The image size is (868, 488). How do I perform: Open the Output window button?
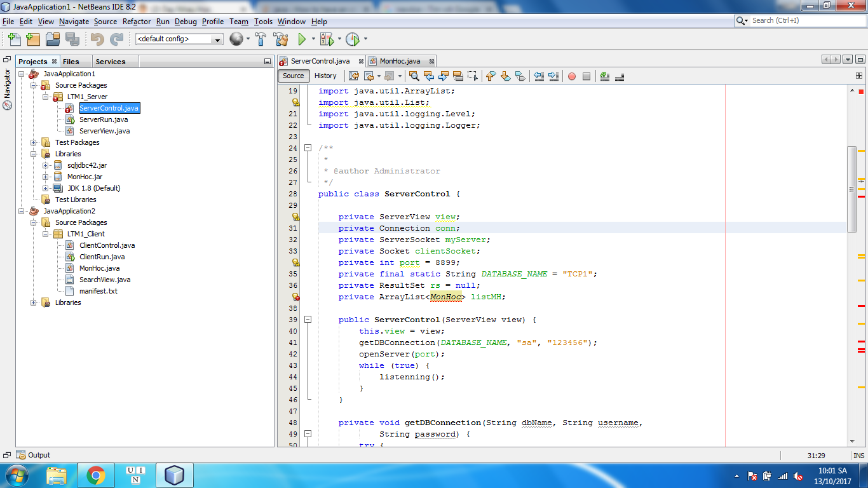click(34, 455)
